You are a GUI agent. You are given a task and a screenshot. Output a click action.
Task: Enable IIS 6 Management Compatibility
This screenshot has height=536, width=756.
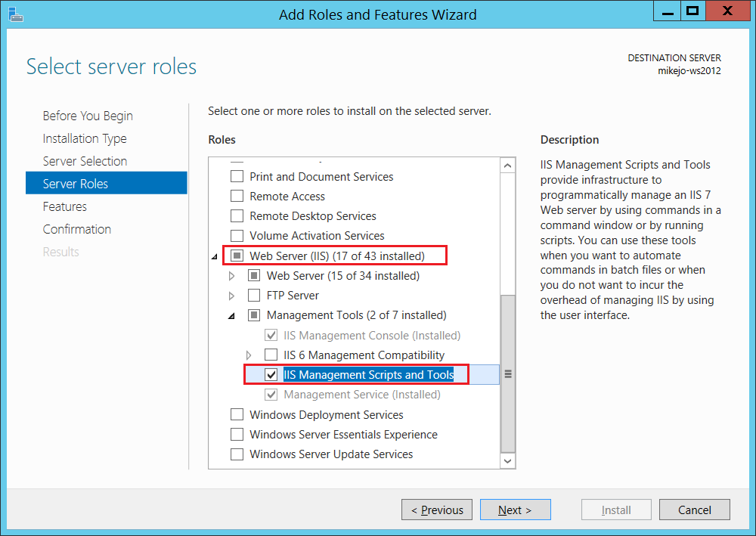pos(270,355)
